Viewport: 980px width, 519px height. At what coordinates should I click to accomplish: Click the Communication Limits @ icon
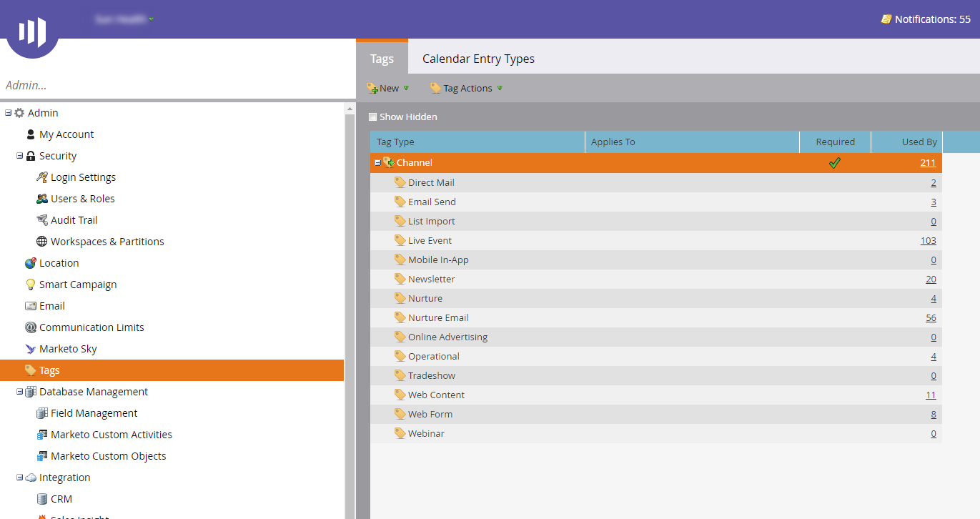30,327
